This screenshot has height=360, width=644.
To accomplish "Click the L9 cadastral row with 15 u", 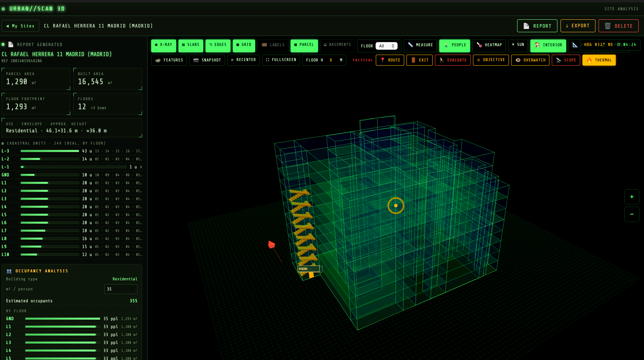I will pyautogui.click(x=72, y=247).
